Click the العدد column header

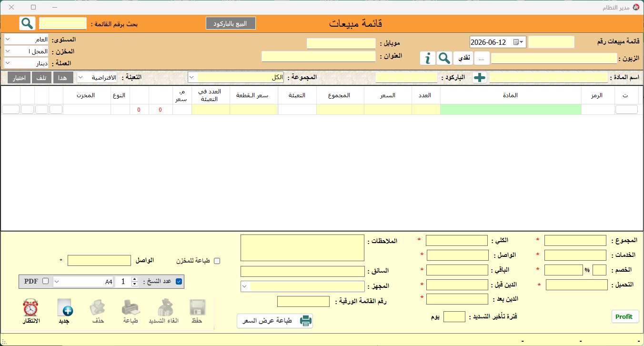point(426,95)
